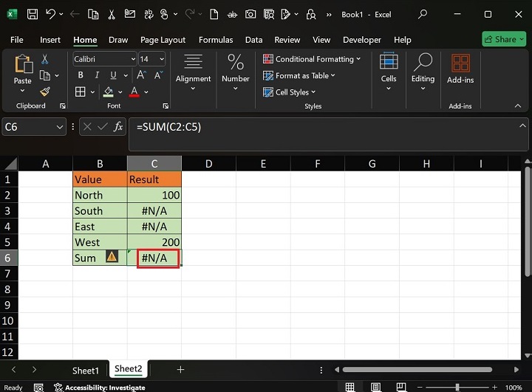Toggle Underline formatting
The image size is (532, 392).
tap(115, 75)
